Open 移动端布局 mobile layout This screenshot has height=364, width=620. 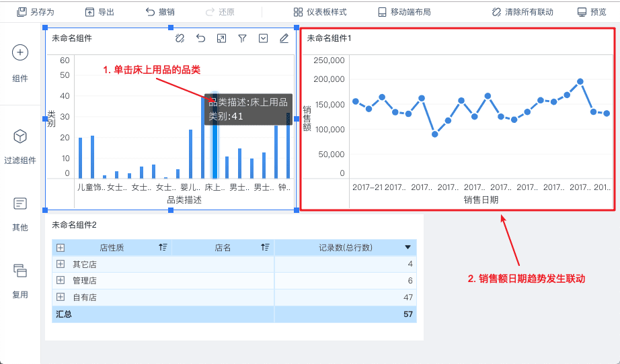click(x=404, y=12)
